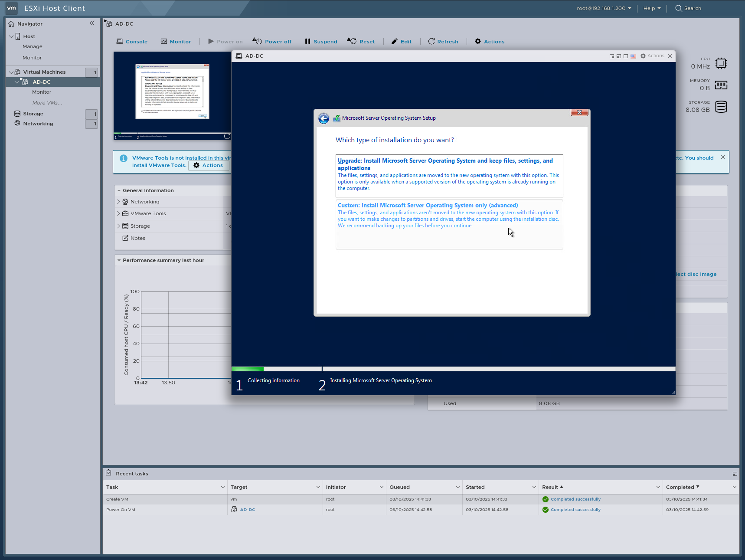Select Networking in the Navigator
Screen dimensions: 745x560
[38, 123]
